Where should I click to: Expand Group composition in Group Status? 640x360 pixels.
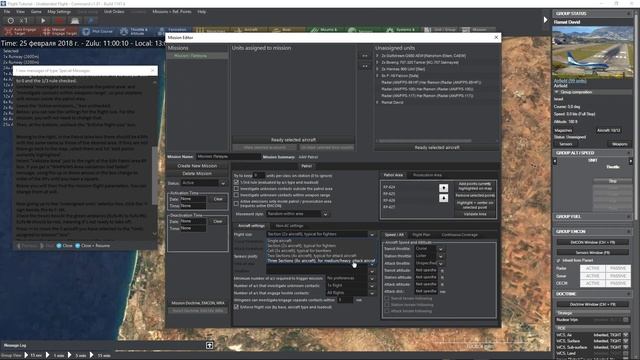point(556,92)
